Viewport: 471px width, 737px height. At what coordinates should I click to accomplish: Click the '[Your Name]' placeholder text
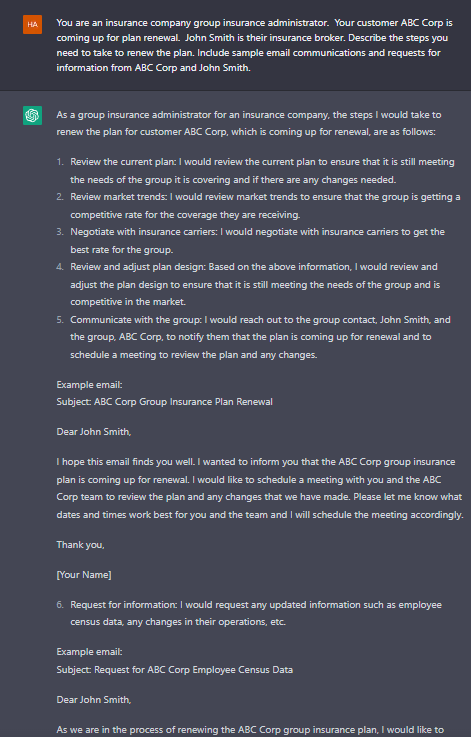84,575
